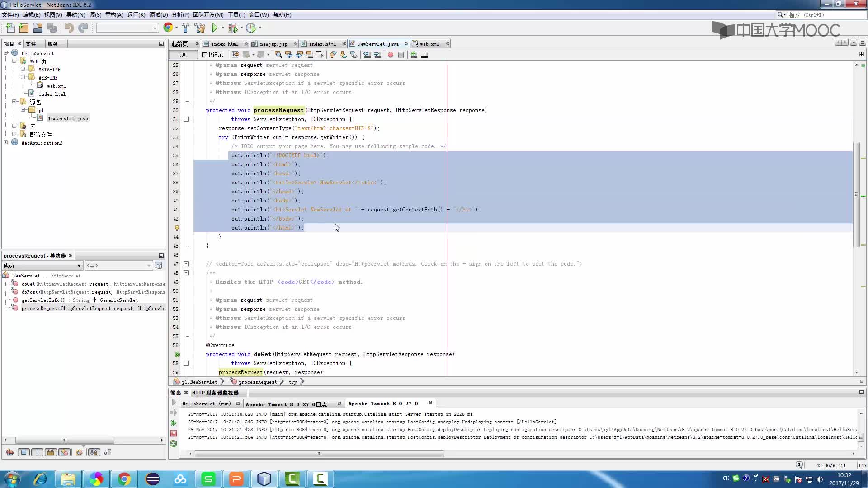The height and width of the screenshot is (488, 868).
Task: Select NewServlet.java in the project tree
Action: click(x=67, y=118)
